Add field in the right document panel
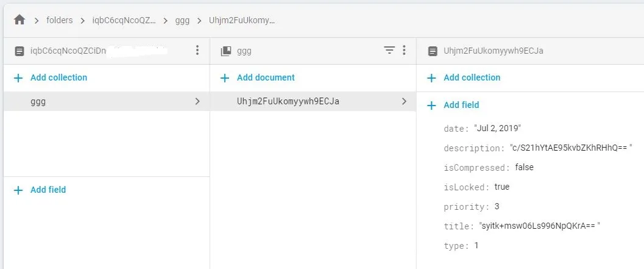The width and height of the screenshot is (644, 269). 461,105
